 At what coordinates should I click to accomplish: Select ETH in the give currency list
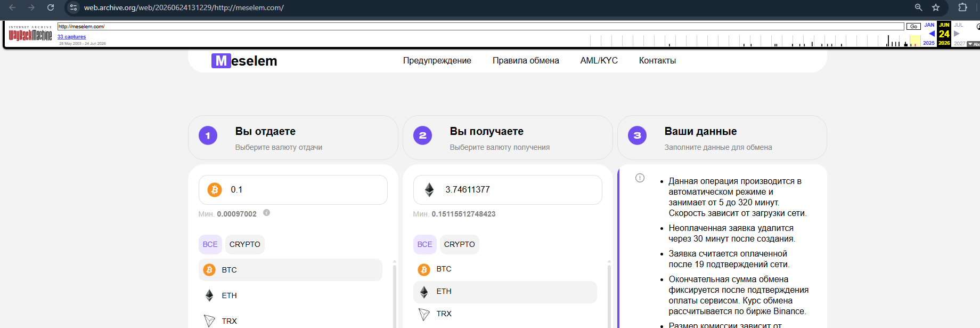coord(290,295)
